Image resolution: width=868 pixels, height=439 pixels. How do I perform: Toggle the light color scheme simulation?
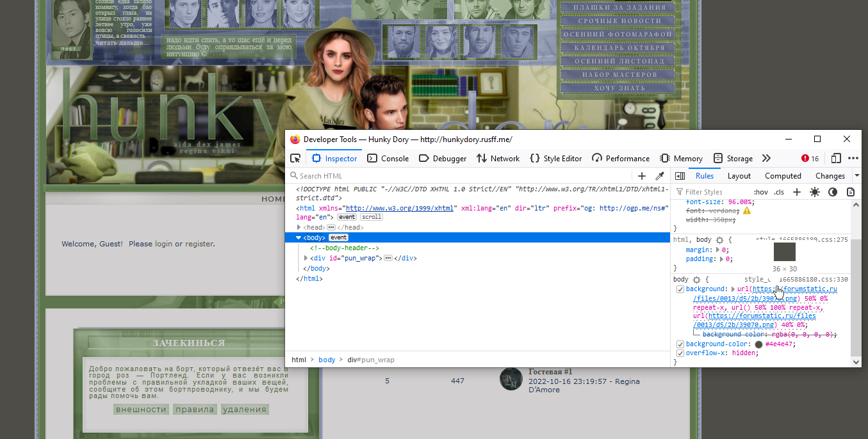[815, 192]
